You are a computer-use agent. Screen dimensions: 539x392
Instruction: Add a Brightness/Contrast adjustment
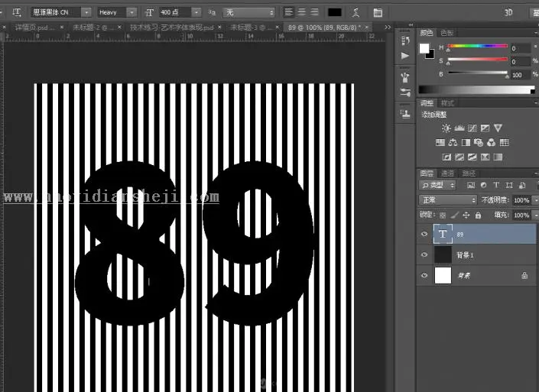(446, 128)
